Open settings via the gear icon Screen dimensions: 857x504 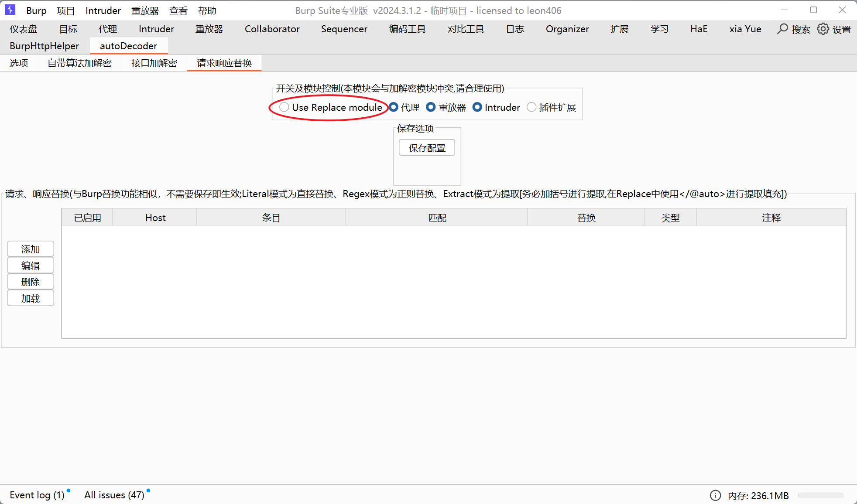point(823,29)
